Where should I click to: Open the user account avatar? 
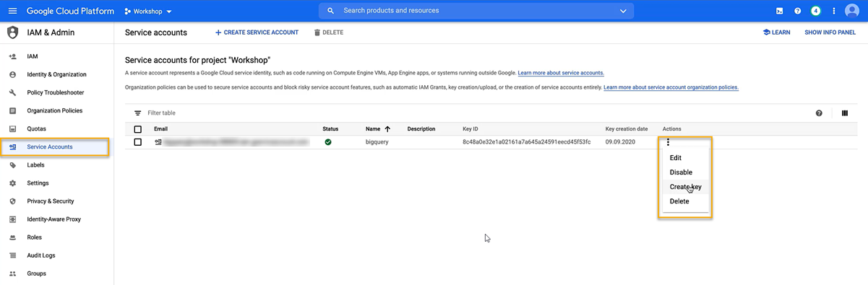click(852, 12)
